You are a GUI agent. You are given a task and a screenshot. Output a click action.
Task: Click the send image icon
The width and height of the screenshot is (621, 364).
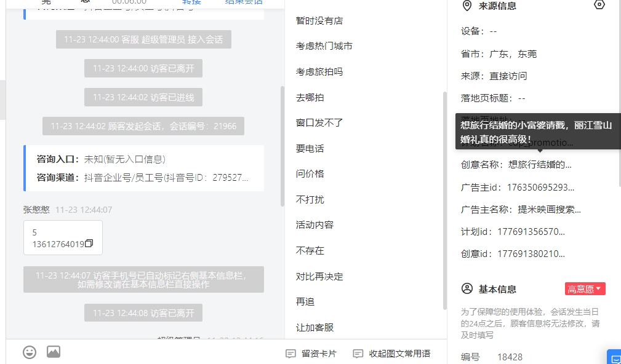pyautogui.click(x=54, y=352)
